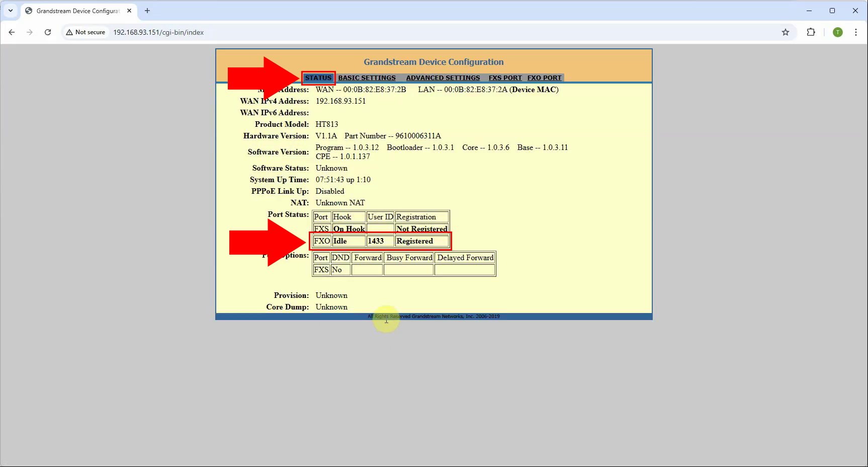Go to the FXO PORT settings
The image size is (868, 467).
(x=544, y=78)
